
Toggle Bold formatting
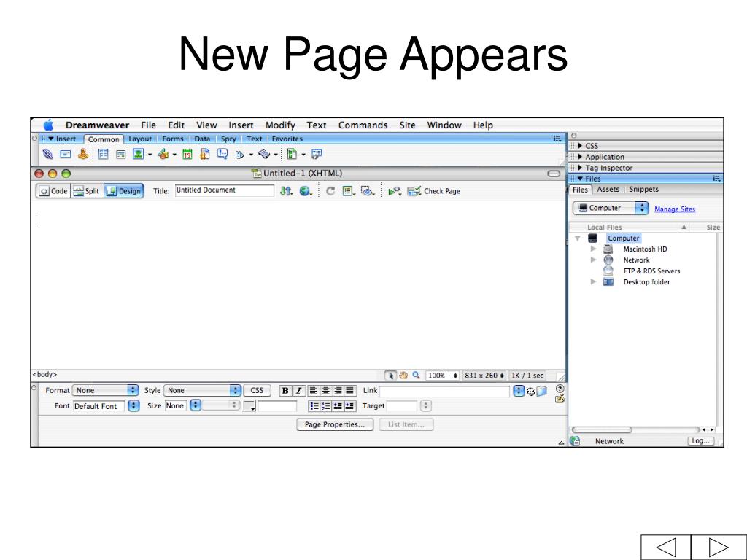(285, 391)
